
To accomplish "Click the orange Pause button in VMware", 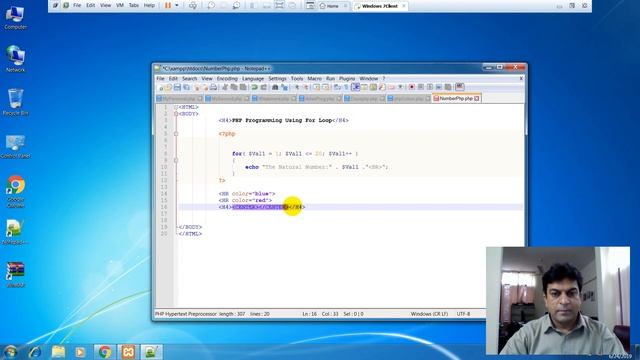I will click(x=168, y=5).
